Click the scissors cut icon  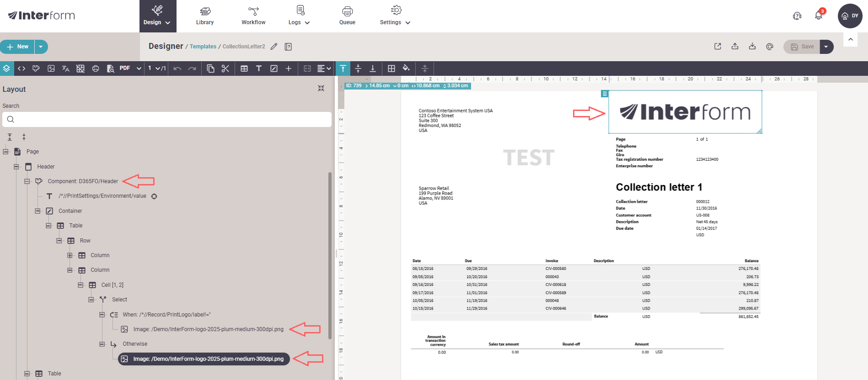coord(225,69)
